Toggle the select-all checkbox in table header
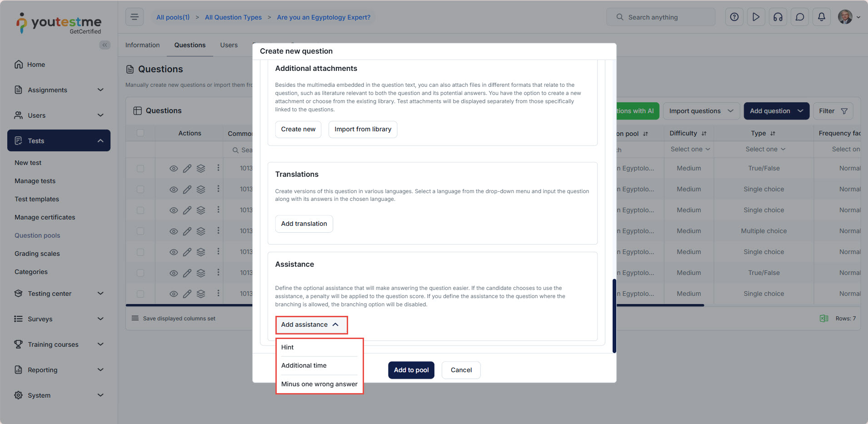This screenshot has width=868, height=424. 140,133
